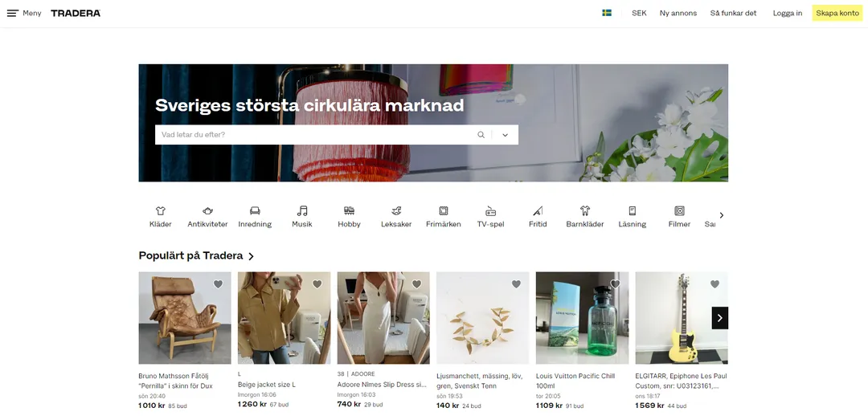Open 'Ljusmanchett, mässing, löv' listing title
The width and height of the screenshot is (868, 416).
pyautogui.click(x=479, y=381)
